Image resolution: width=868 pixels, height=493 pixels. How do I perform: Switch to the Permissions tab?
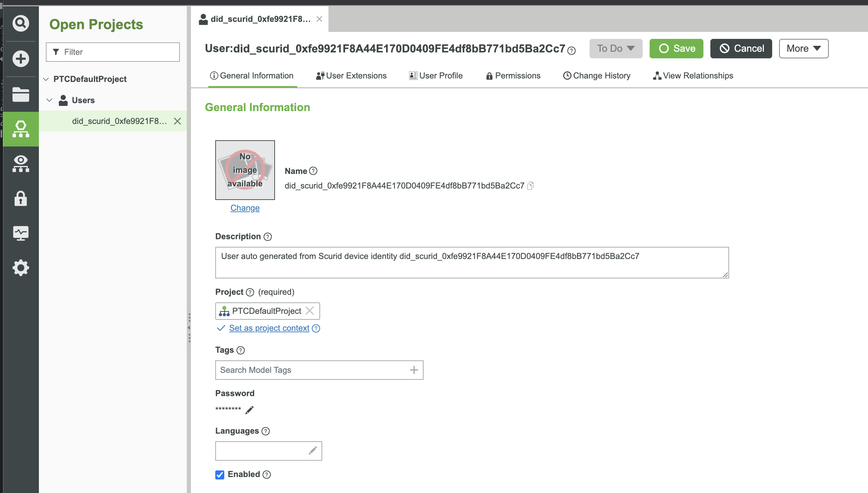(x=513, y=76)
